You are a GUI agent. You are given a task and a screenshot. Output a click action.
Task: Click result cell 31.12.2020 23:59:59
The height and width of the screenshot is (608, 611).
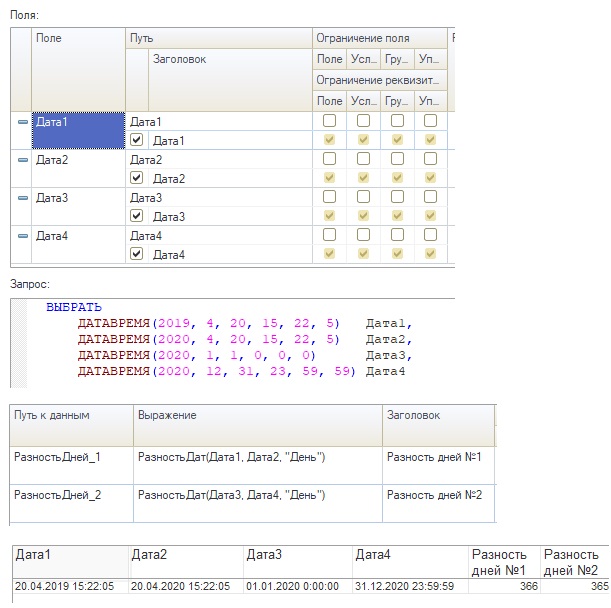pos(410,586)
